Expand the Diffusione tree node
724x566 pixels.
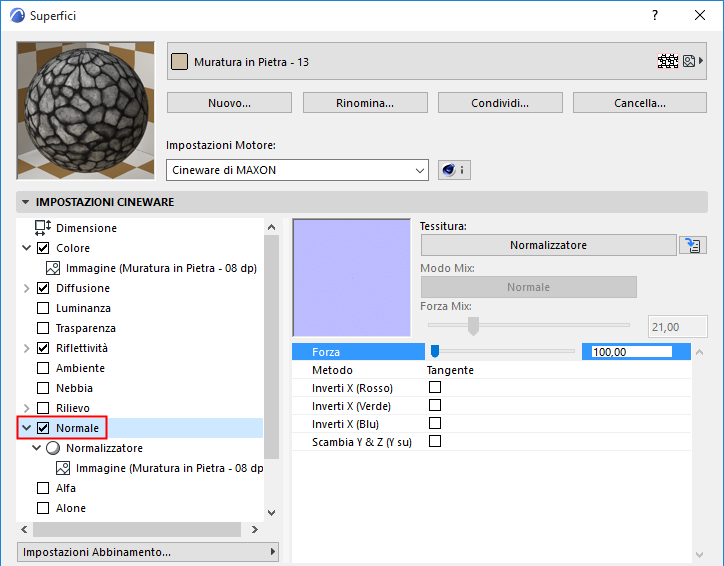(27, 288)
